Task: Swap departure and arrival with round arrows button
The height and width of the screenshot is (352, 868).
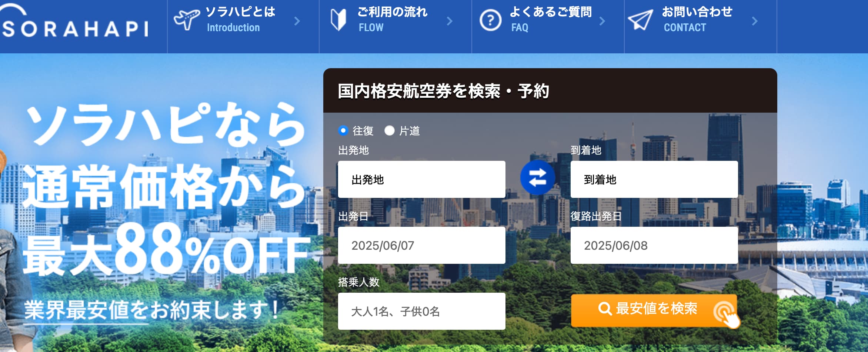Action: coord(538,177)
